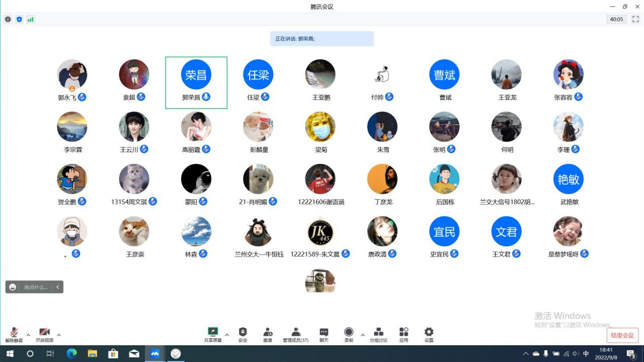Image resolution: width=644 pixels, height=362 pixels.
Task: Click the network signal strength icon
Action: [x=30, y=19]
